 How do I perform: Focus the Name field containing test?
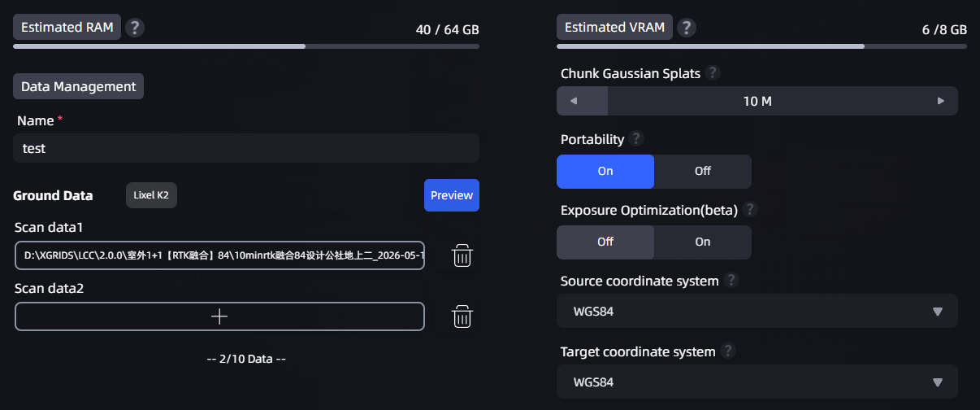click(246, 148)
